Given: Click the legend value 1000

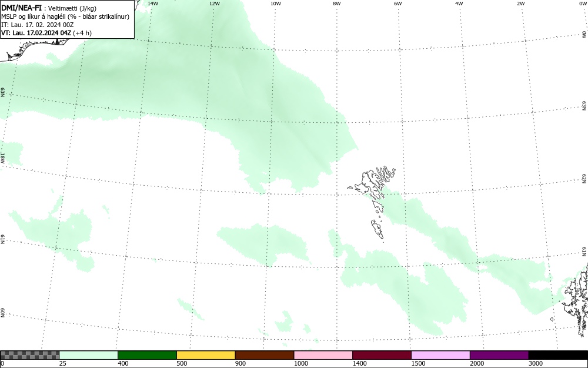Looking at the screenshot, I should [x=300, y=363].
